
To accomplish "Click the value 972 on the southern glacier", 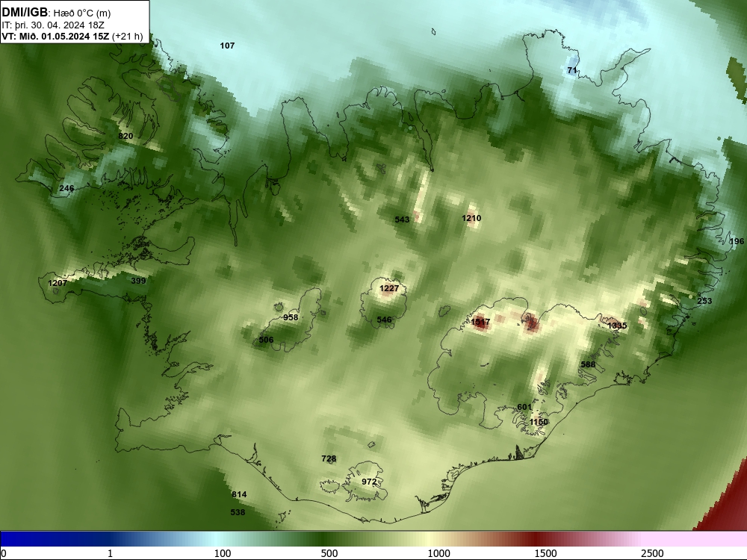I will pos(369,482).
